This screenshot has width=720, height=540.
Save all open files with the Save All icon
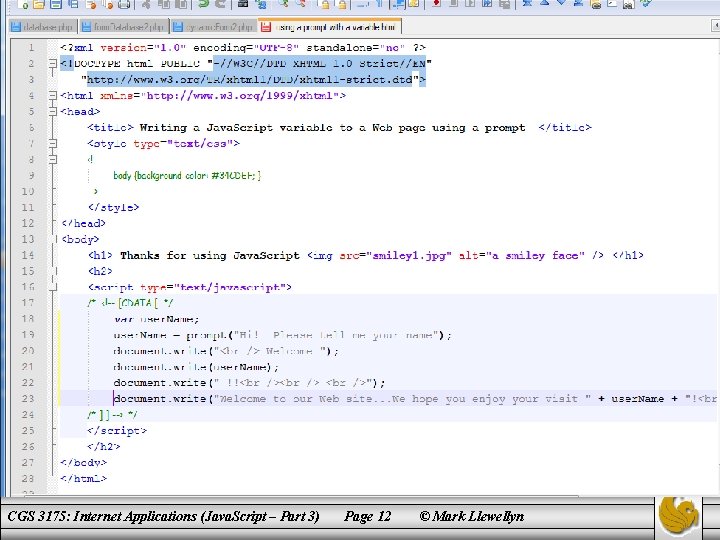(x=73, y=4)
